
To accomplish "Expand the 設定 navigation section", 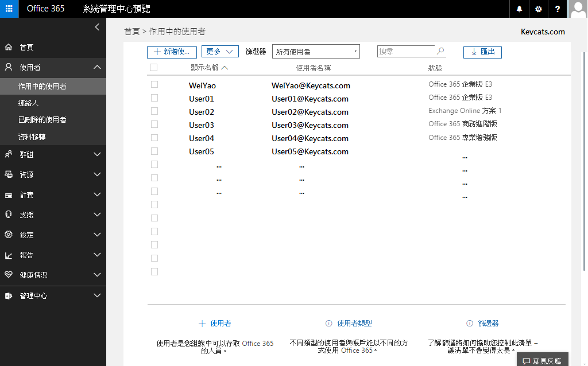I will (97, 235).
